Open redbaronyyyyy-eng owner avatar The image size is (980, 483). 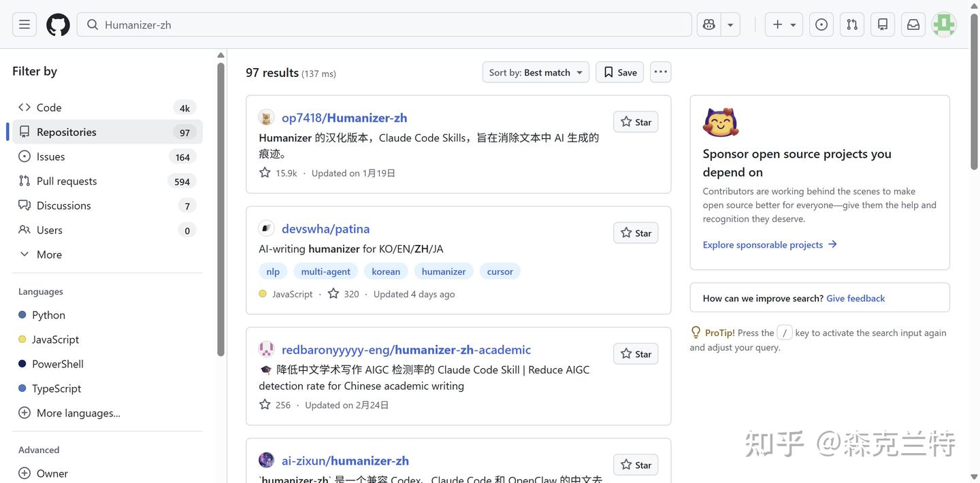(x=266, y=350)
